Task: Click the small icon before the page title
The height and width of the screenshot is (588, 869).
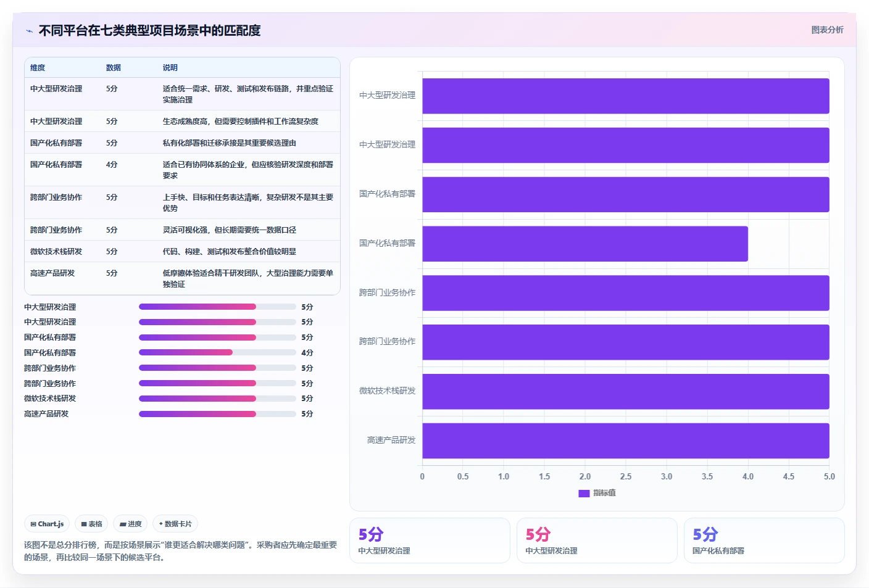Action: tap(29, 31)
